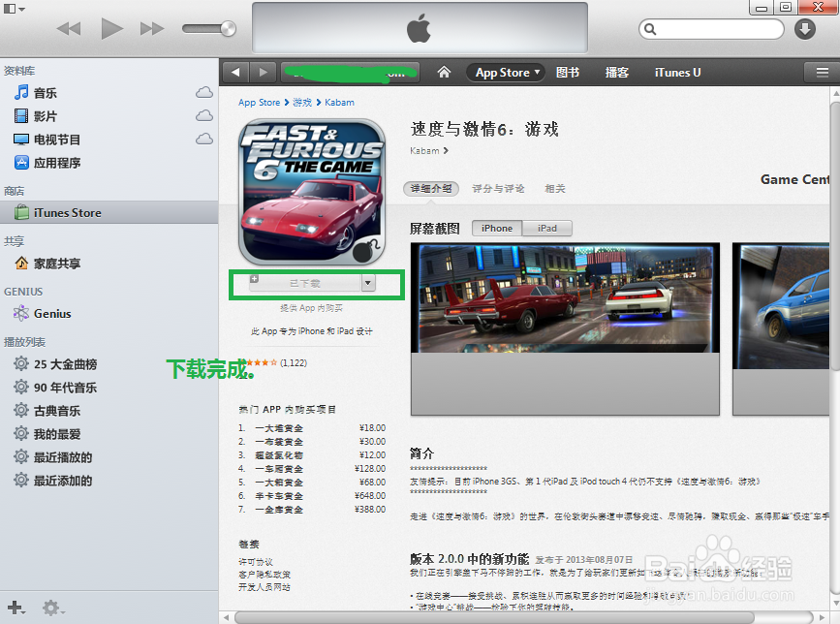Select the 相关 tab
This screenshot has width=840, height=624.
tap(555, 189)
